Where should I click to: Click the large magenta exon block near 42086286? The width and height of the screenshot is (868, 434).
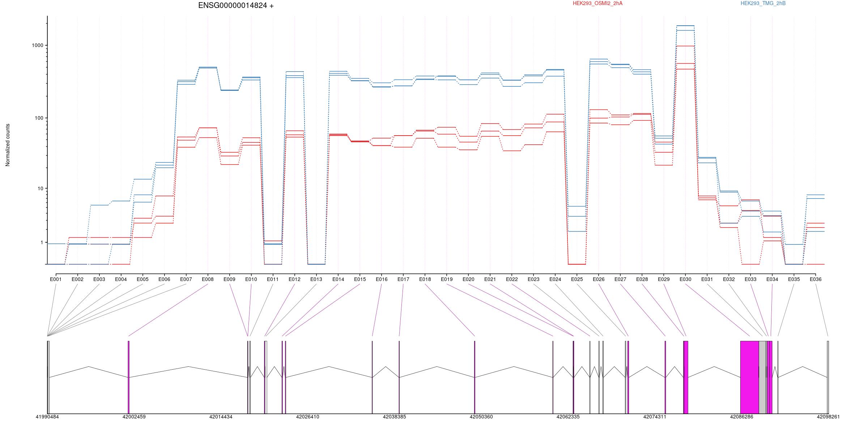pos(749,377)
